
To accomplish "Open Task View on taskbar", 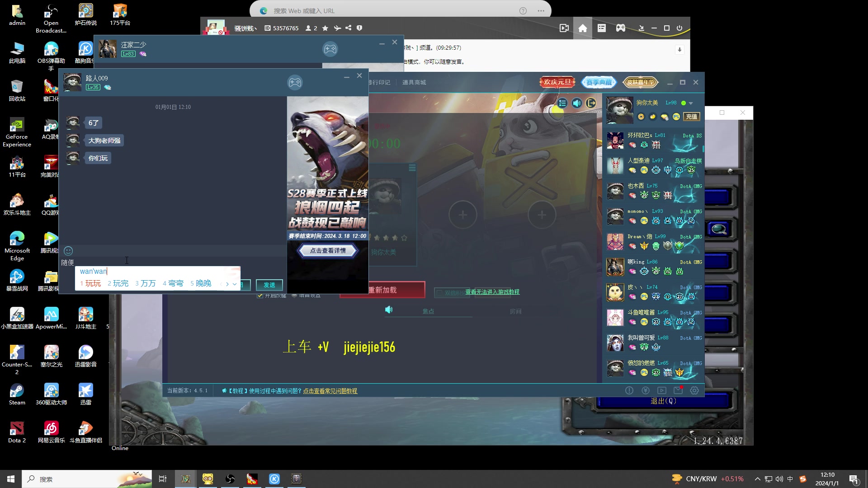I will coord(163,479).
